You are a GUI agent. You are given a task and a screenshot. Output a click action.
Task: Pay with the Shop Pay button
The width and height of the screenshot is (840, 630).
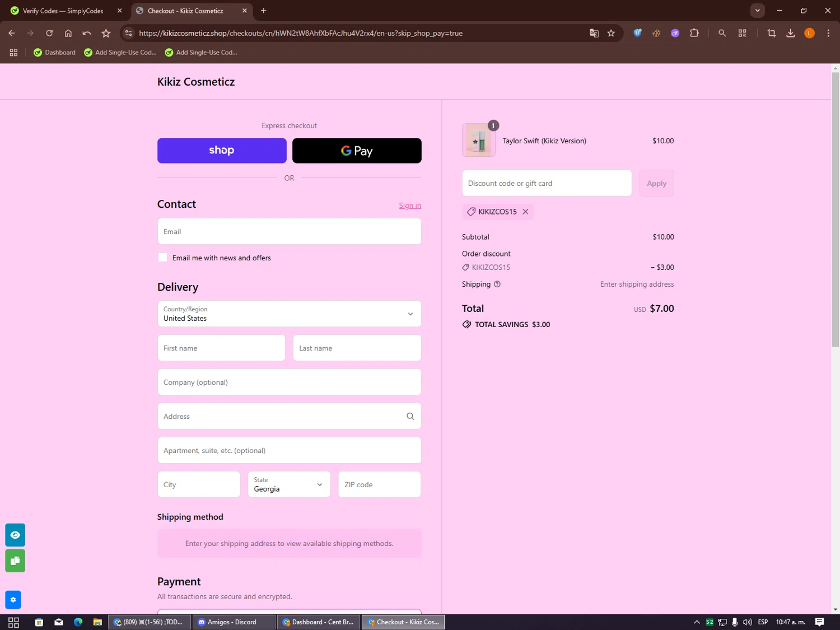[222, 151]
